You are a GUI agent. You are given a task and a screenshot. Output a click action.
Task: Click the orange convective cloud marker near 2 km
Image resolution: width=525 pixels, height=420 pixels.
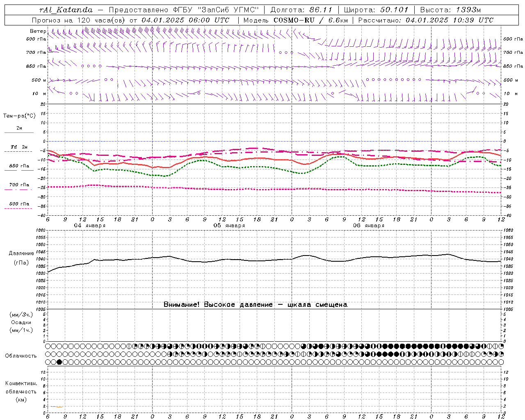point(57,407)
